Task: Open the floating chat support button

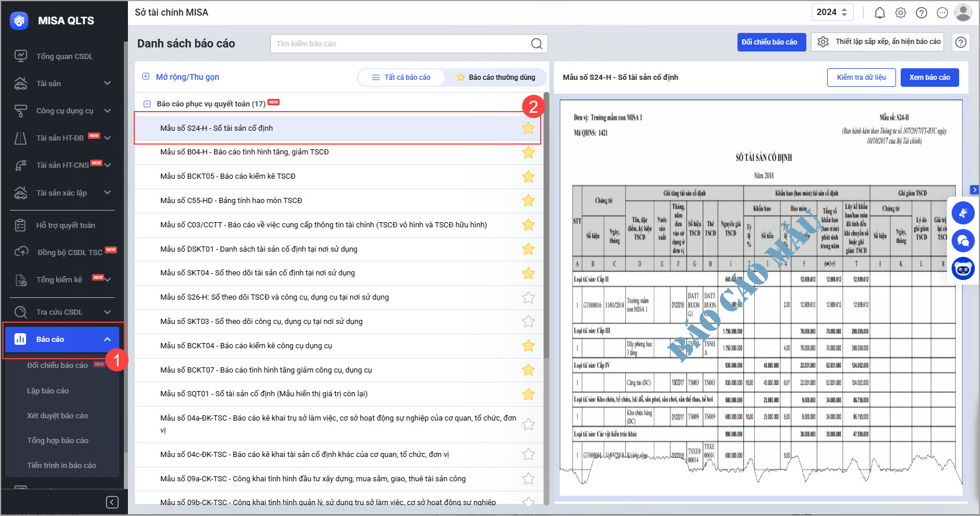Action: 963,241
